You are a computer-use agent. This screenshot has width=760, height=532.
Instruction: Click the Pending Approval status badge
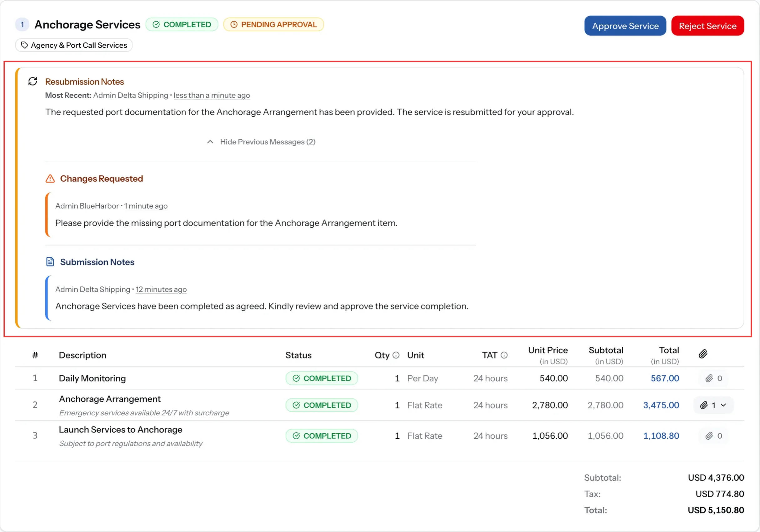click(x=273, y=24)
